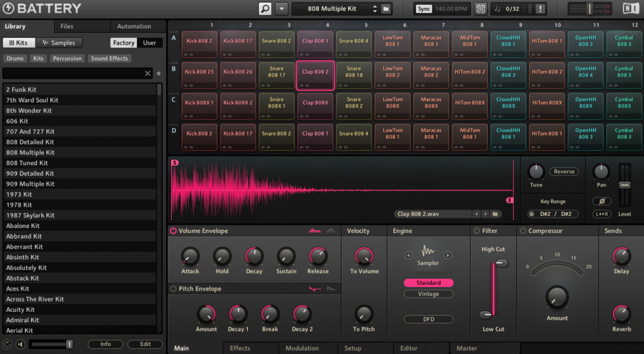The width and height of the screenshot is (644, 354).
Task: Click the dropdown arrow next to the search icon
Action: click(x=281, y=9)
